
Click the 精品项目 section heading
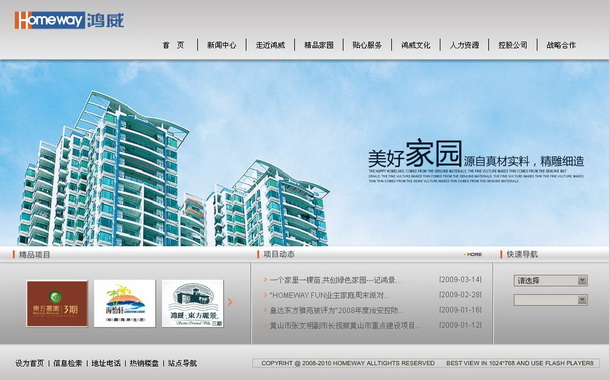[x=35, y=255]
